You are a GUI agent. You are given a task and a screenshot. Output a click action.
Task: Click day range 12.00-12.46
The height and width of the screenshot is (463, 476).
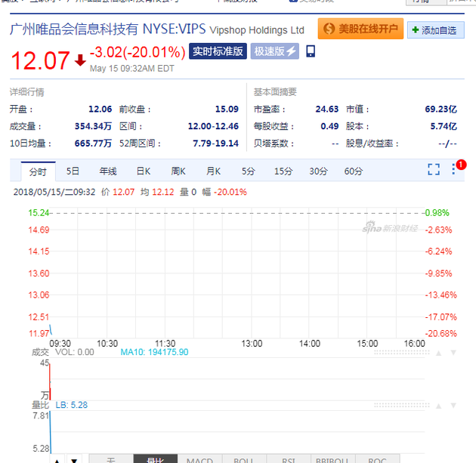[213, 126]
